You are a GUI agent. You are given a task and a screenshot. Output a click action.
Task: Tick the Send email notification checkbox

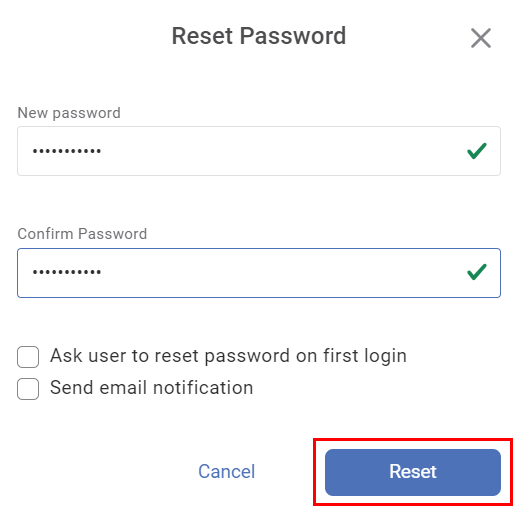[x=28, y=389]
